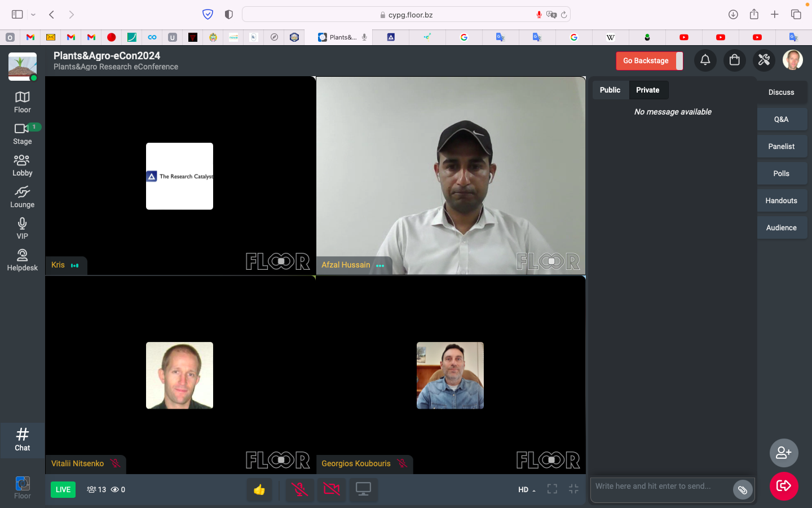This screenshot has height=508, width=812.
Task: Open the Polls panel
Action: pos(782,173)
